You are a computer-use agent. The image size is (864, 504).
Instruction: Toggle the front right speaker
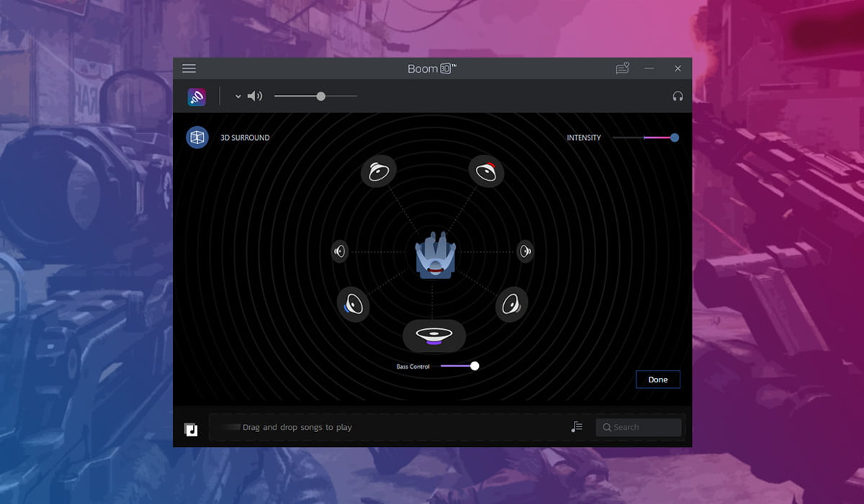pos(487,171)
